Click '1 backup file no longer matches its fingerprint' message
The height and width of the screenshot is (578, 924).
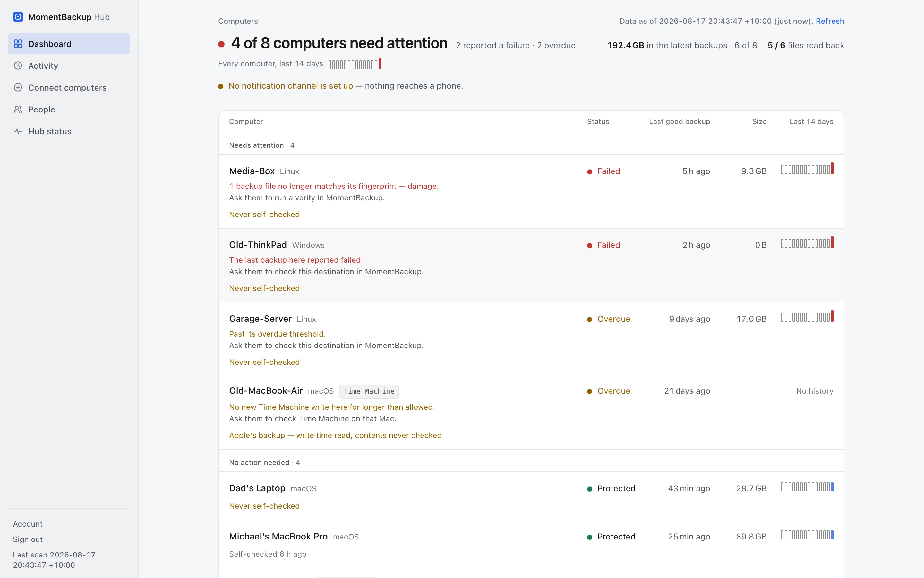coord(334,186)
